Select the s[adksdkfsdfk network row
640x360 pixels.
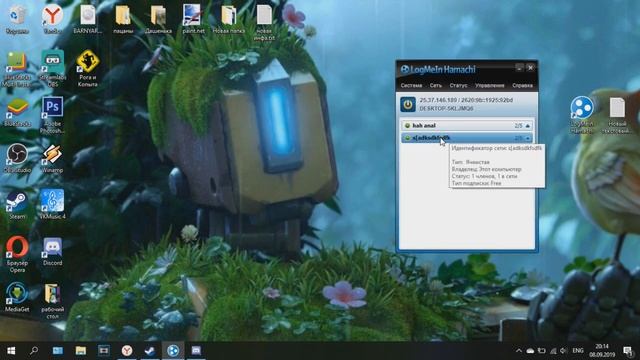[x=467, y=138]
